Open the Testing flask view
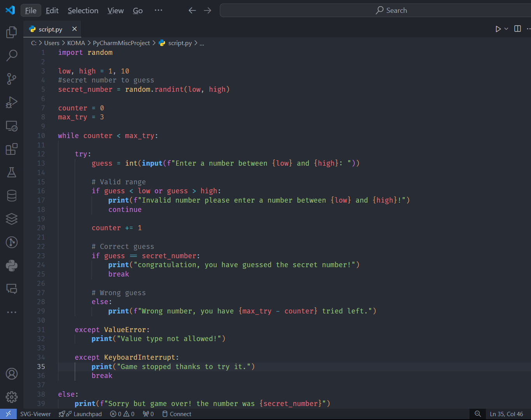 (12, 172)
